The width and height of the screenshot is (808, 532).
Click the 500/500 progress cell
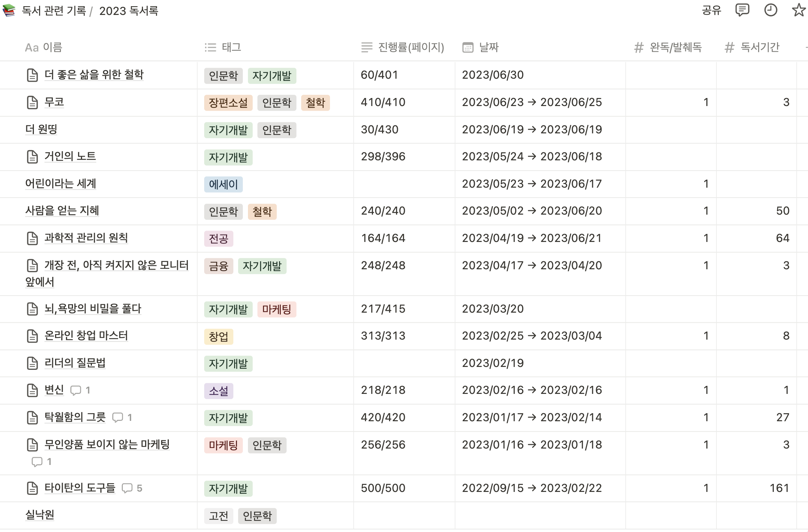pyautogui.click(x=404, y=488)
